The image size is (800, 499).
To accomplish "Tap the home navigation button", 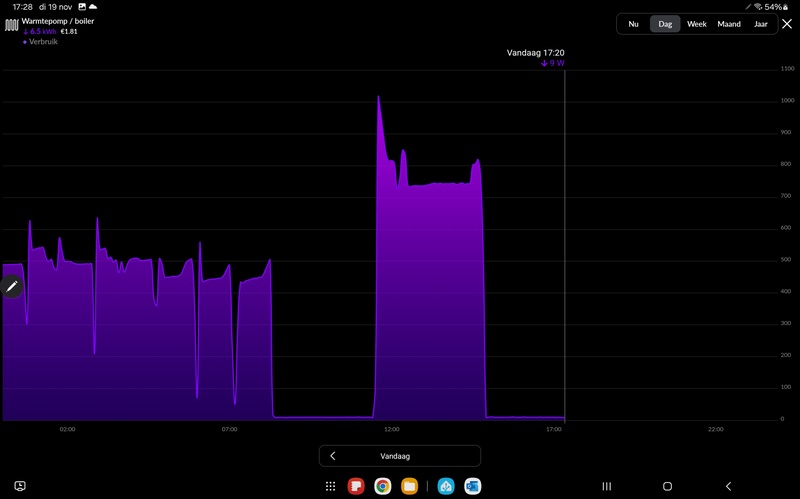I will coord(667,486).
